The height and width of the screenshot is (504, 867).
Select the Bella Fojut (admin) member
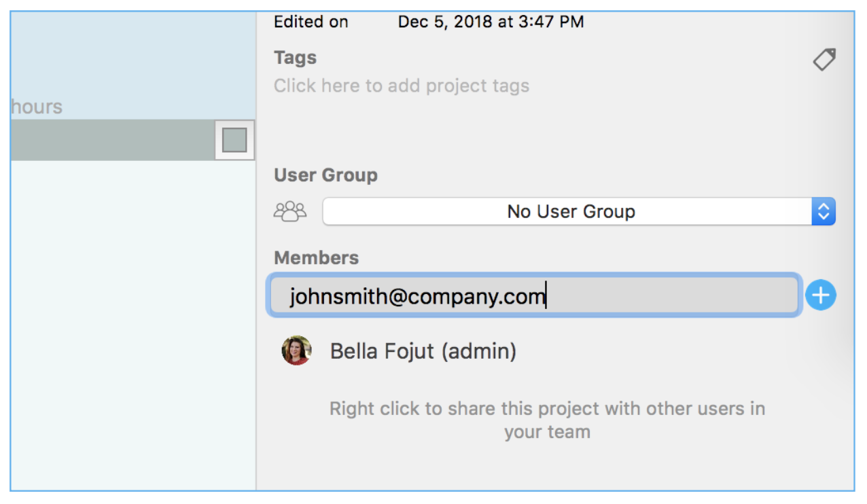pyautogui.click(x=423, y=351)
